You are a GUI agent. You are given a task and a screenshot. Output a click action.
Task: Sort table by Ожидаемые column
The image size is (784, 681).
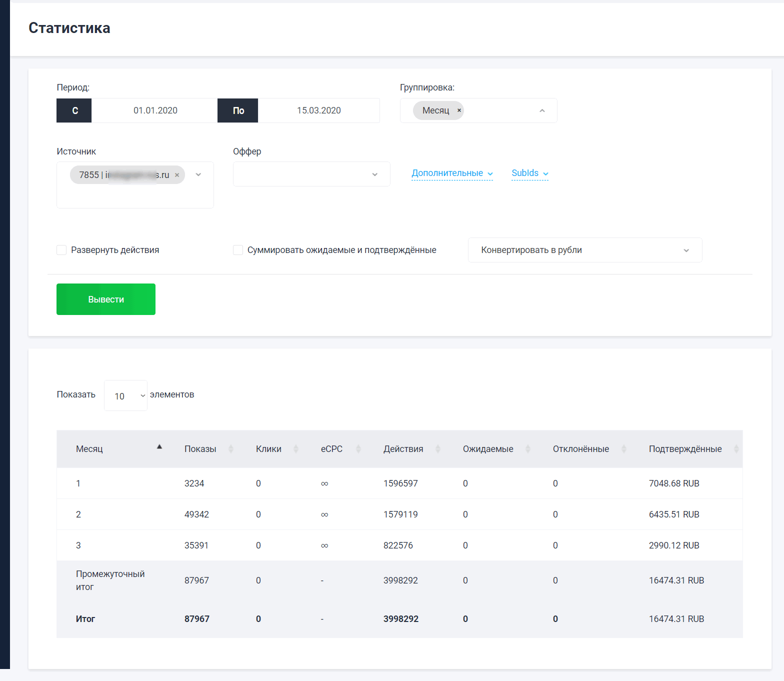(x=527, y=449)
